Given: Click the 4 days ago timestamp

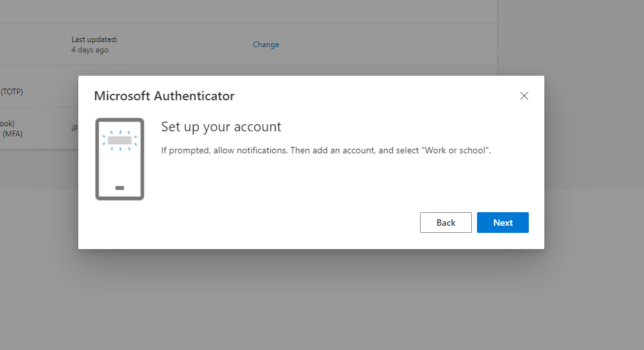Looking at the screenshot, I should click(x=90, y=50).
